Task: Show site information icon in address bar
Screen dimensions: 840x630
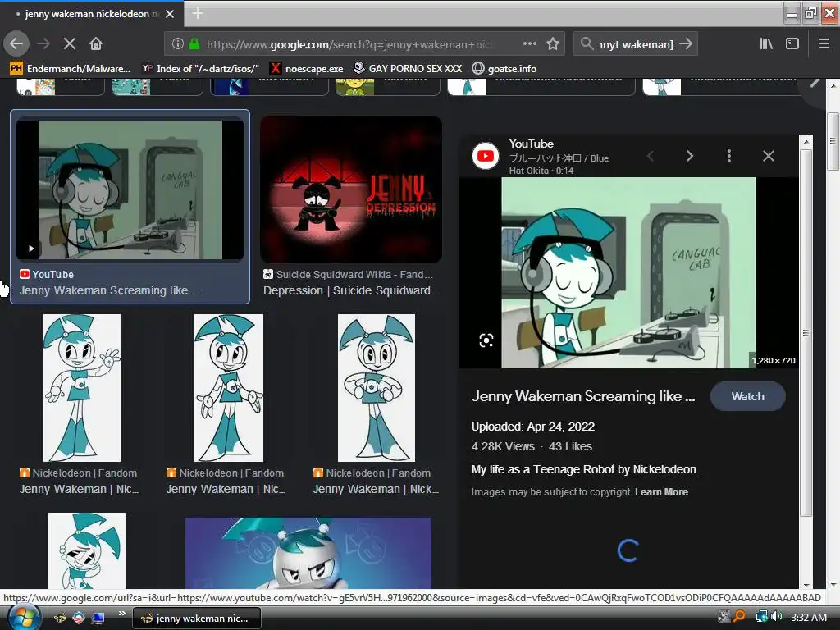Action: (x=178, y=44)
